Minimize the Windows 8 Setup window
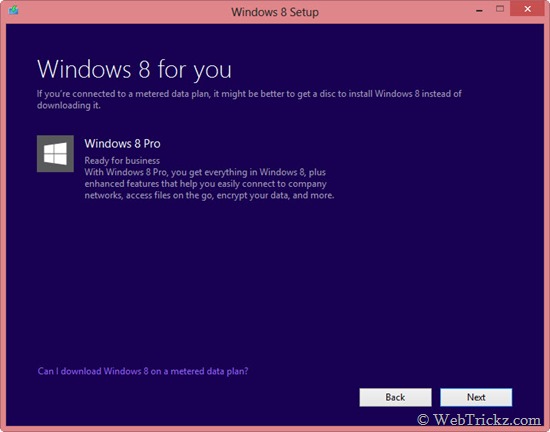The image size is (550, 432). [x=479, y=11]
